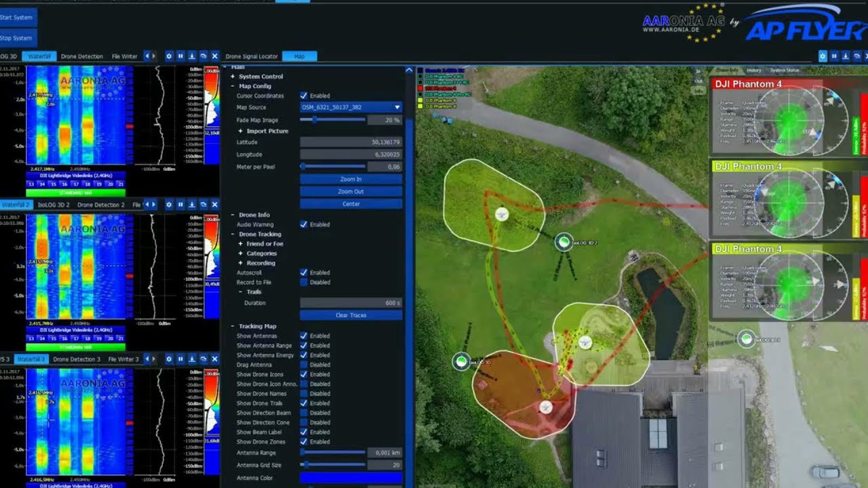Enable Show Drone Names checkbox

click(x=304, y=393)
